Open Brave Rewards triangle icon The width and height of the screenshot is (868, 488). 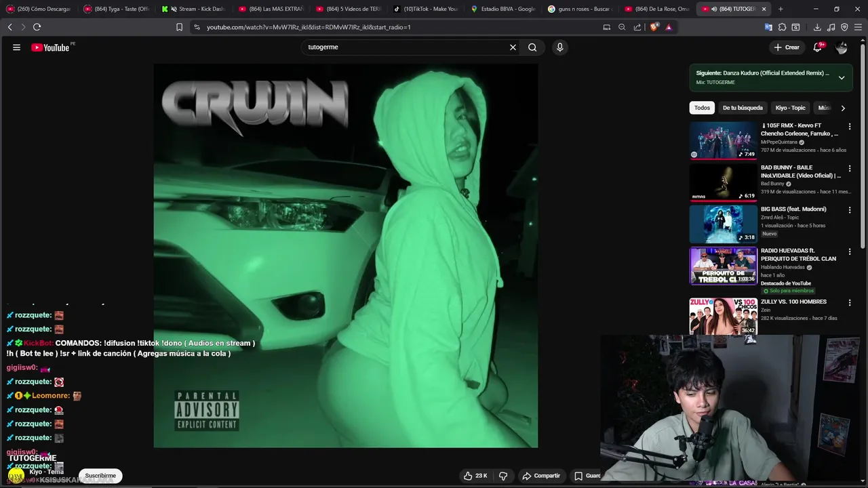coord(669,27)
